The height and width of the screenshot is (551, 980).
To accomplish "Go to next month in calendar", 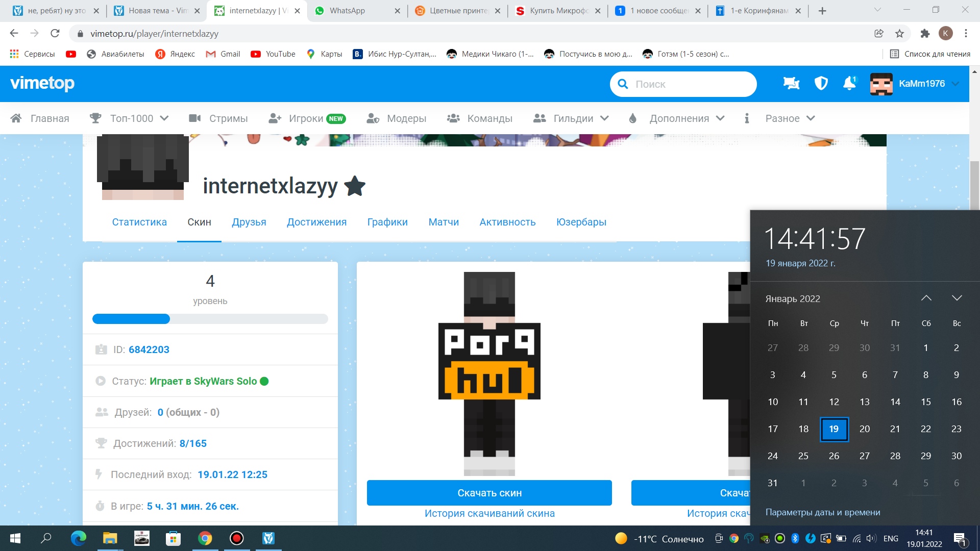I will (957, 298).
